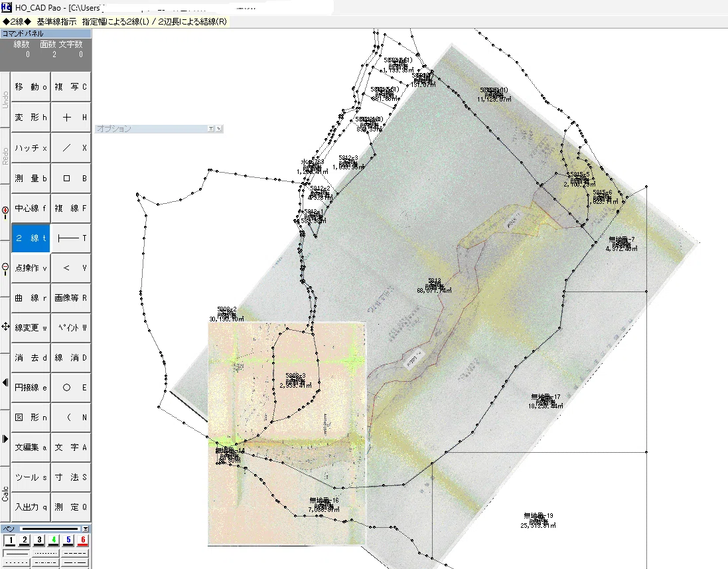The height and width of the screenshot is (569, 728).
Task: Click the 移動 o button
Action: coord(31,87)
